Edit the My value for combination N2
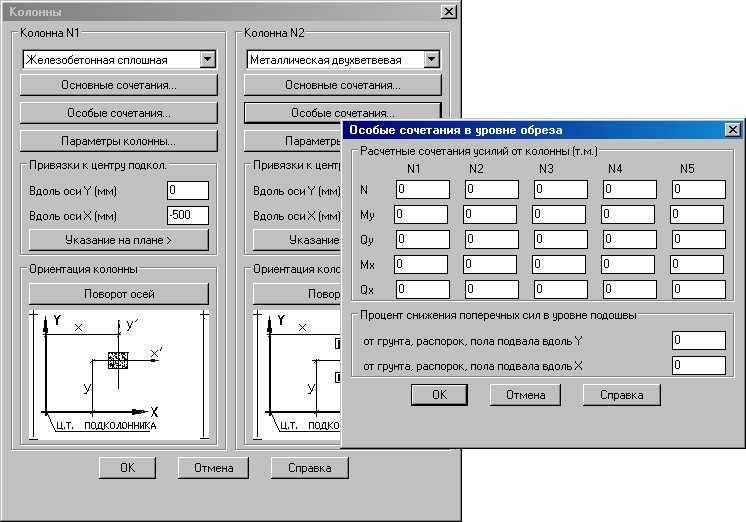The image size is (746, 522). [x=490, y=214]
